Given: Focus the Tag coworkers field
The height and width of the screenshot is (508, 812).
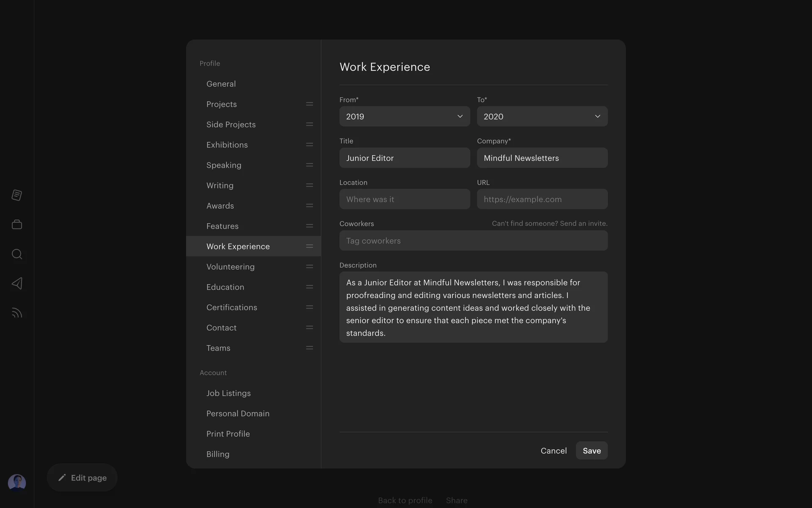Looking at the screenshot, I should click(473, 241).
